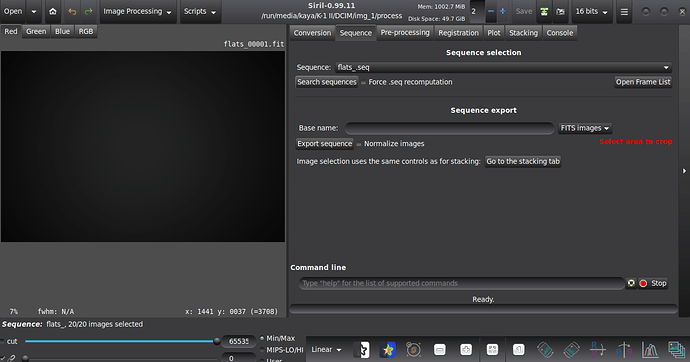Screen dimensions: 690x362
Task: Mirror image horizontally icon
Action: tap(624, 350)
